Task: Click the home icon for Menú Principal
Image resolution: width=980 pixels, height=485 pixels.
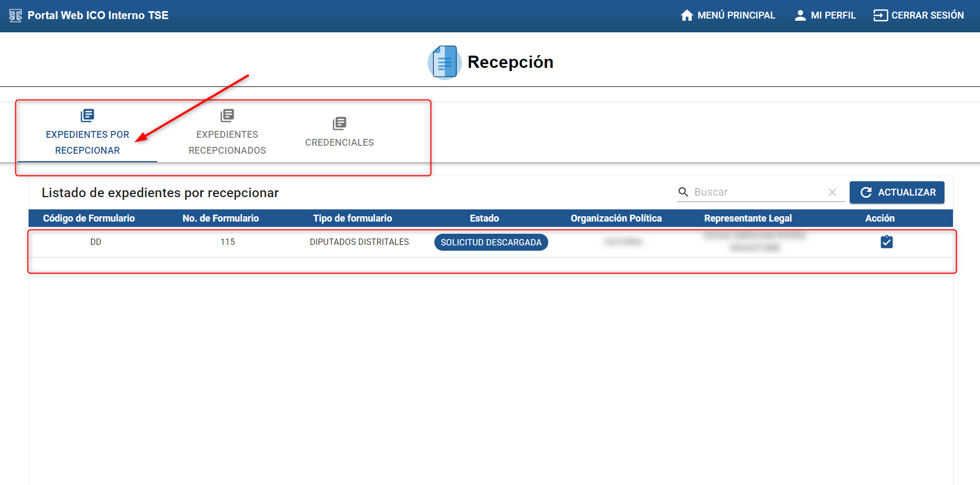Action: pyautogui.click(x=687, y=15)
